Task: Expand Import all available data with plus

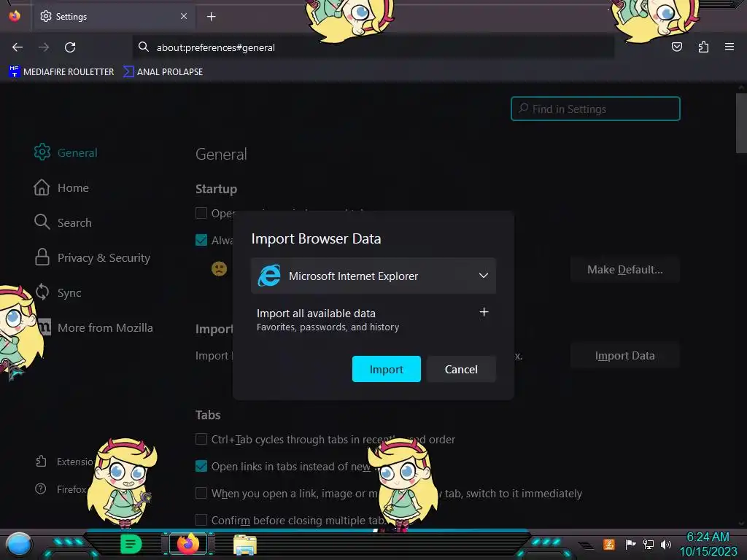Action: coord(484,312)
